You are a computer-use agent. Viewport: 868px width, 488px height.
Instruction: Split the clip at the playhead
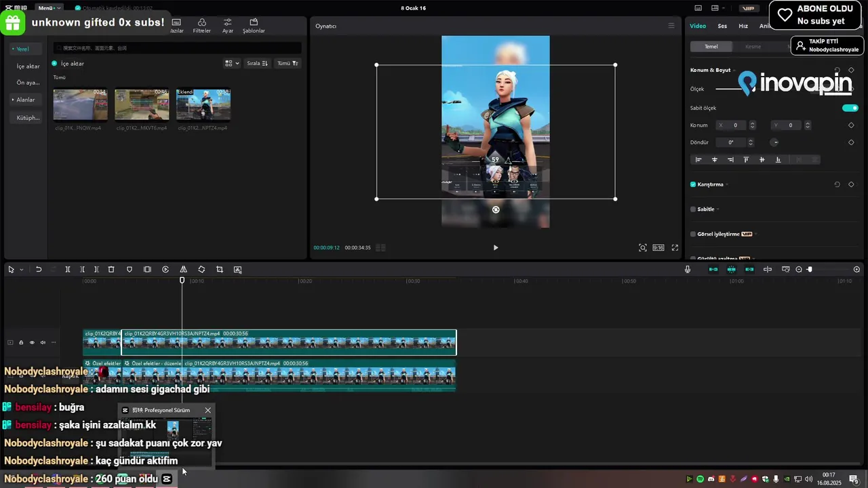(x=68, y=270)
